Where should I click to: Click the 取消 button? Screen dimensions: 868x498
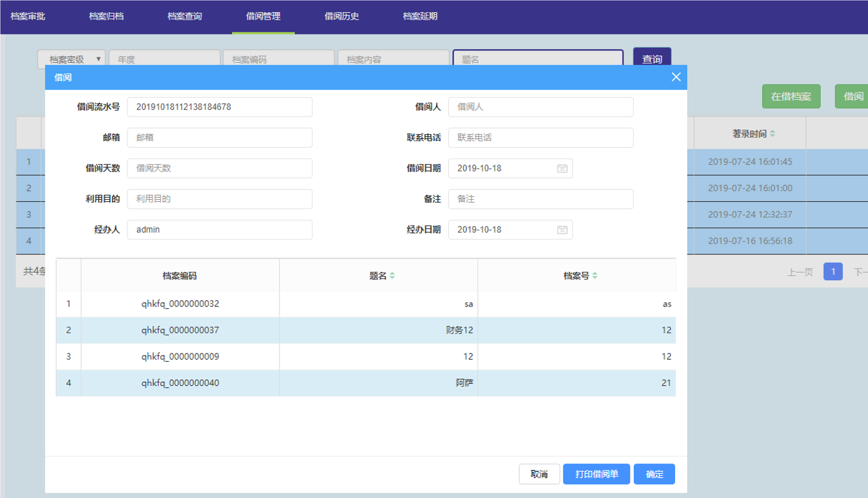coord(539,474)
